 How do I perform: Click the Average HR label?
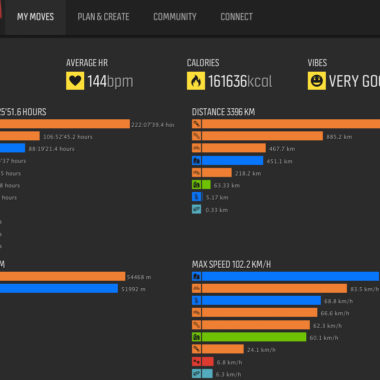[x=87, y=63]
